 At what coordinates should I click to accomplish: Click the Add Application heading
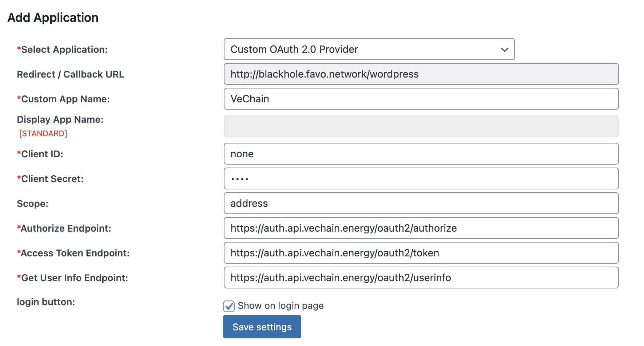tap(53, 17)
